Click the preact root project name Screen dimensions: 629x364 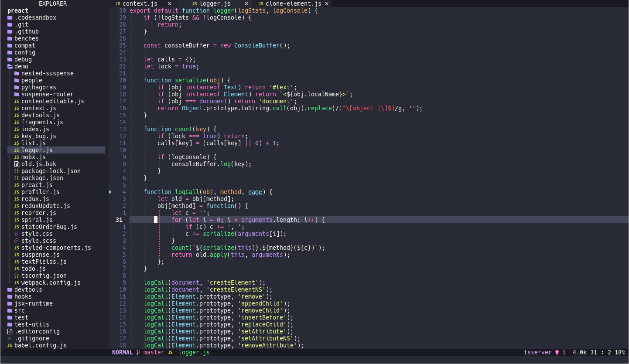click(x=18, y=10)
